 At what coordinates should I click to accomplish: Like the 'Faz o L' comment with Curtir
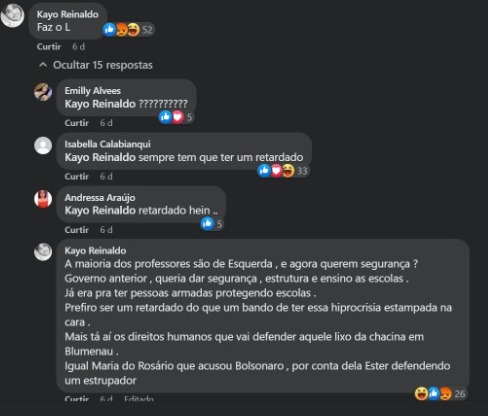click(x=49, y=47)
